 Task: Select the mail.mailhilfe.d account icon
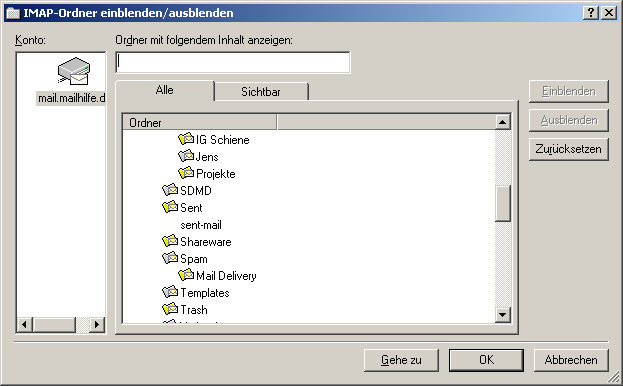coord(74,71)
